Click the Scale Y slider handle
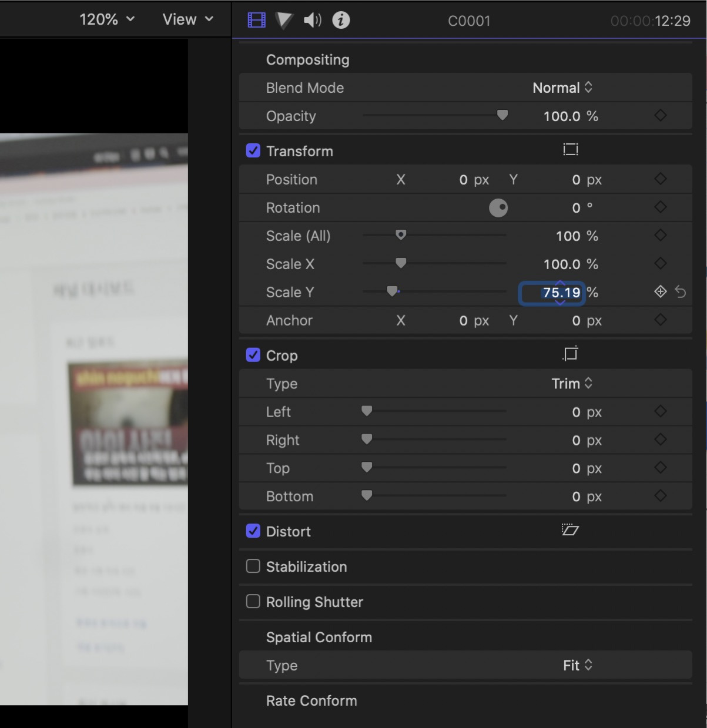This screenshot has width=707, height=728. 392,291
